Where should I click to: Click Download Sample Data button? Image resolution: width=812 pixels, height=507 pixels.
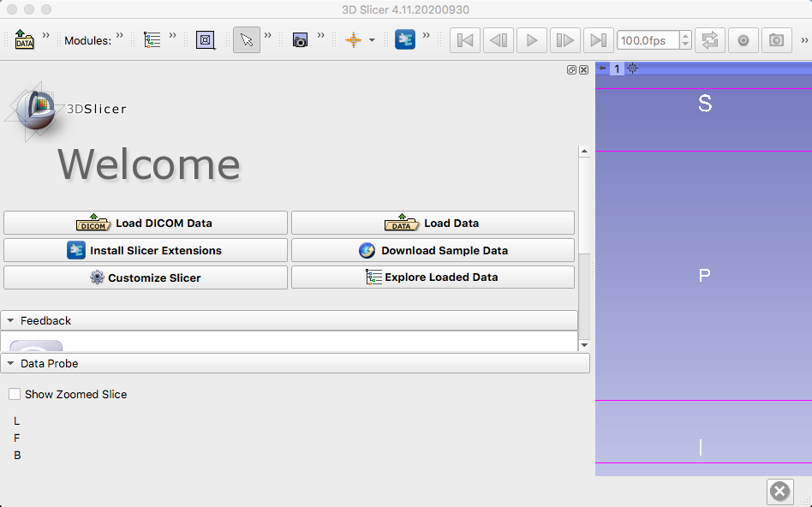(x=433, y=250)
